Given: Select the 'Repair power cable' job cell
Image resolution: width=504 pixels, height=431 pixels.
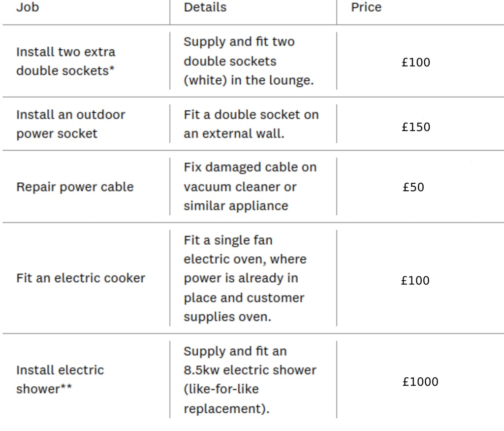Looking at the screenshot, I should click(x=75, y=187).
